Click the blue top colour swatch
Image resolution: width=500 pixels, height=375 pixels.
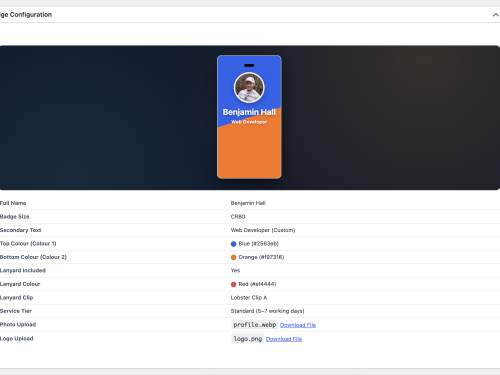point(233,244)
